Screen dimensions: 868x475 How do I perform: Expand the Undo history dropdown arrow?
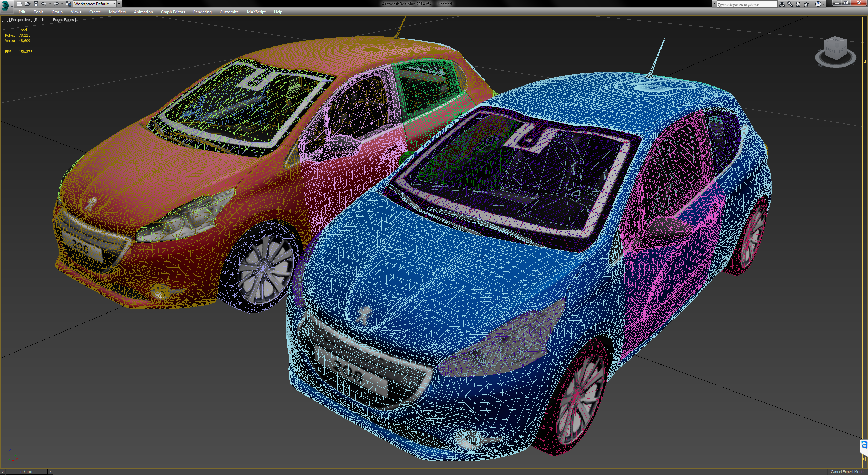point(50,4)
